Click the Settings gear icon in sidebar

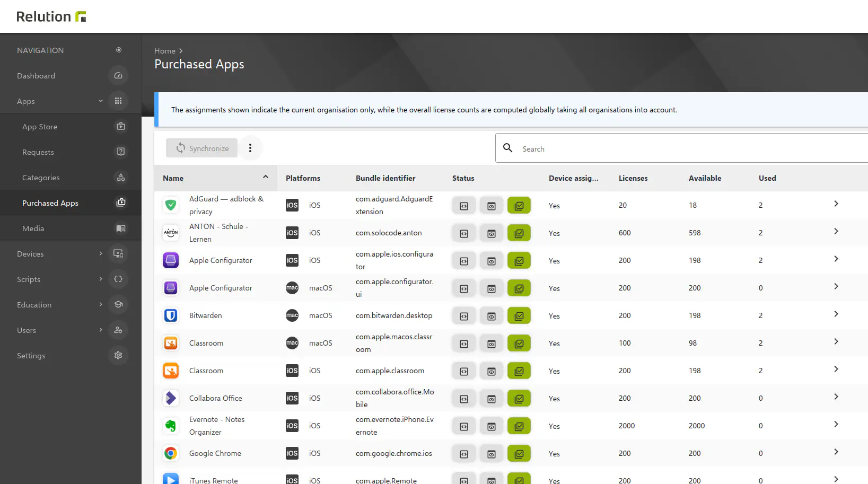118,356
